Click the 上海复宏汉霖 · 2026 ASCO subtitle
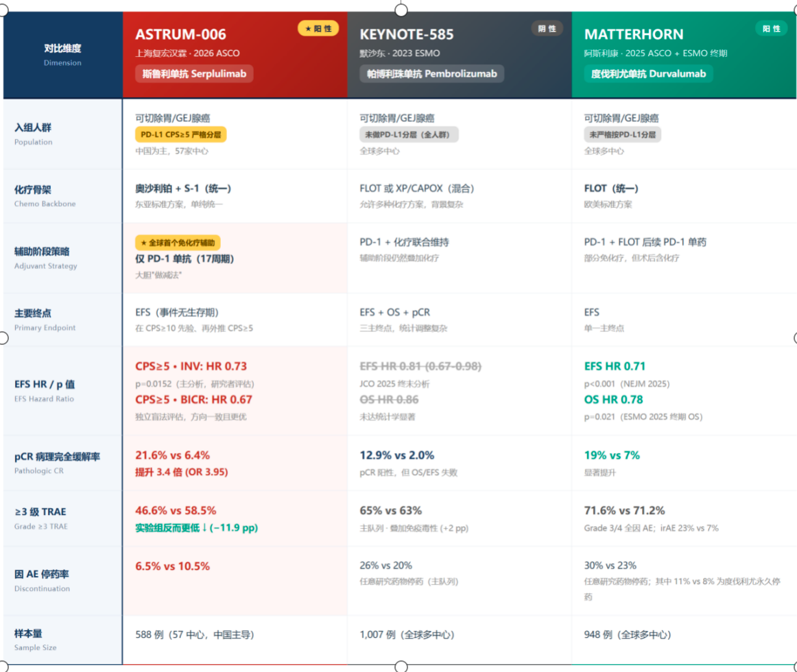Viewport: 797px width, 672px height. click(x=187, y=53)
